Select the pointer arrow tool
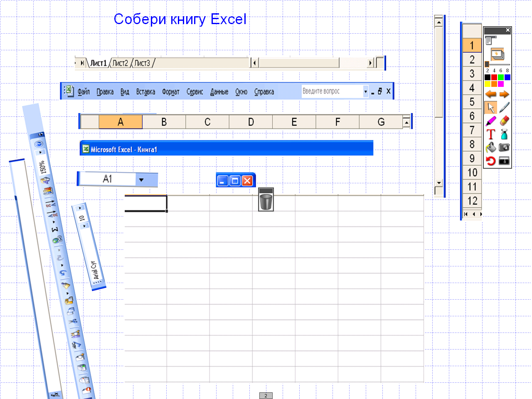Viewport: 532px width, 399px height. [491, 107]
